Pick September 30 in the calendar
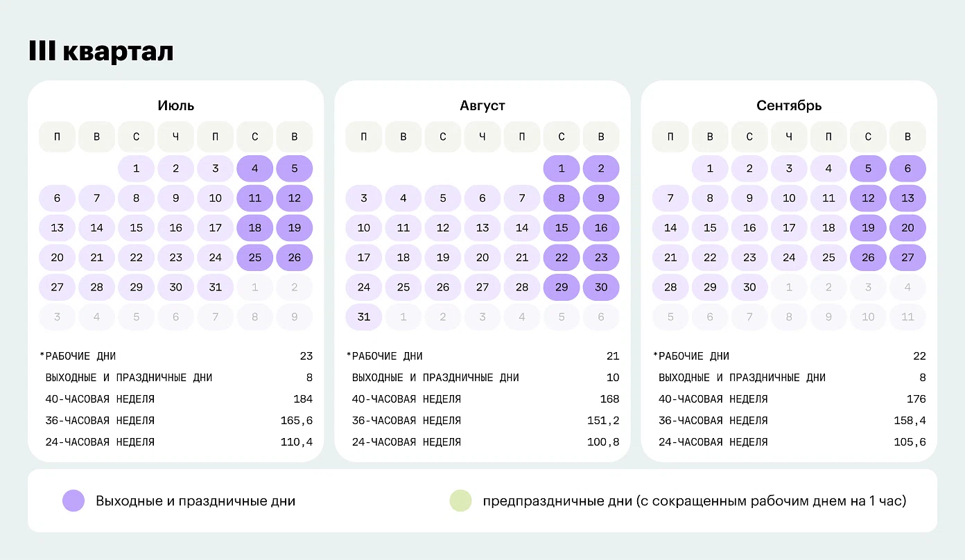The width and height of the screenshot is (965, 560). 749,287
